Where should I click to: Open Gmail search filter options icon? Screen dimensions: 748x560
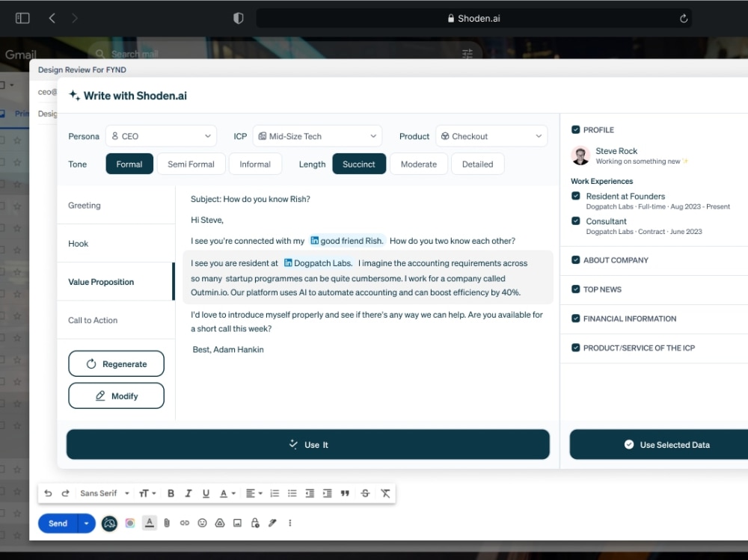[467, 53]
